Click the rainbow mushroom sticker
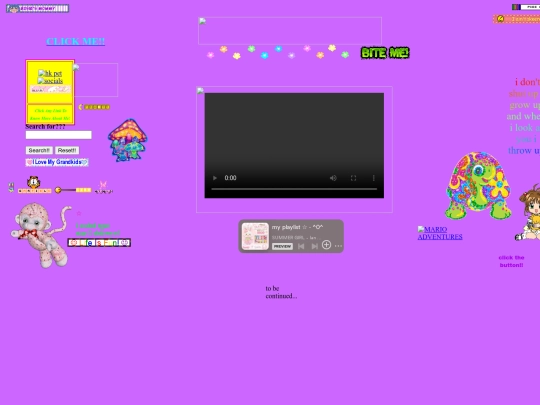The width and height of the screenshot is (540, 405). pyautogui.click(x=127, y=140)
